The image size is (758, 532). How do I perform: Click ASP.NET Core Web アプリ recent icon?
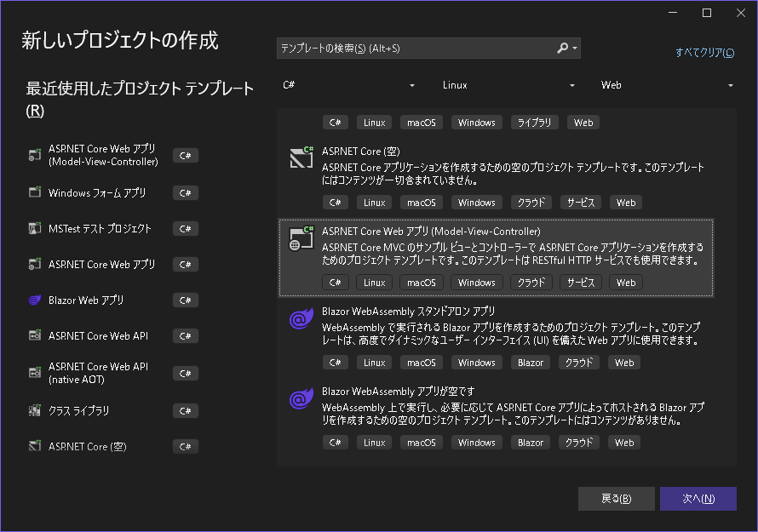point(35,264)
